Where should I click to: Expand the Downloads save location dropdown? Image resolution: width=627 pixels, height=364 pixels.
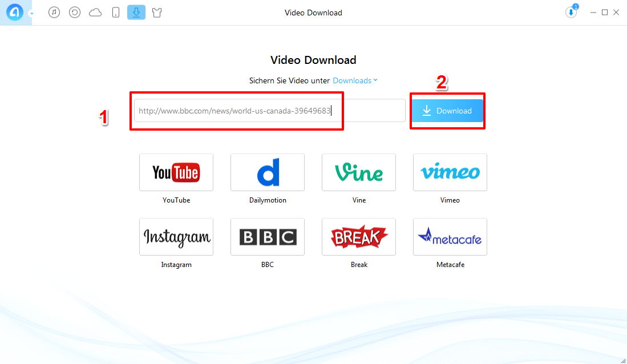[x=355, y=80]
